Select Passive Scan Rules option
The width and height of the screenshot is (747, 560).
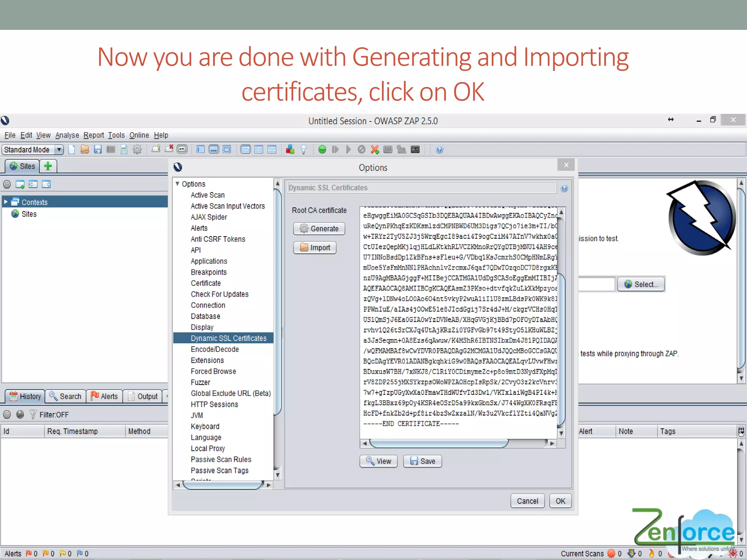pyautogui.click(x=221, y=459)
